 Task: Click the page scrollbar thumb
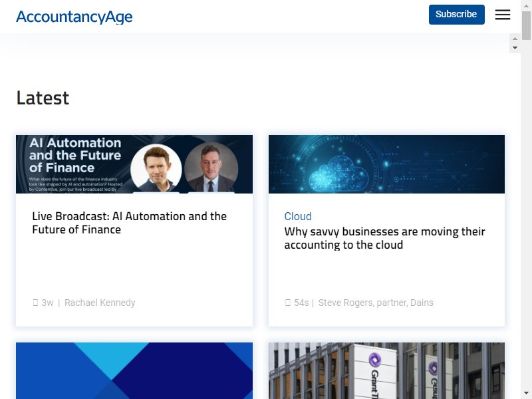(526, 26)
